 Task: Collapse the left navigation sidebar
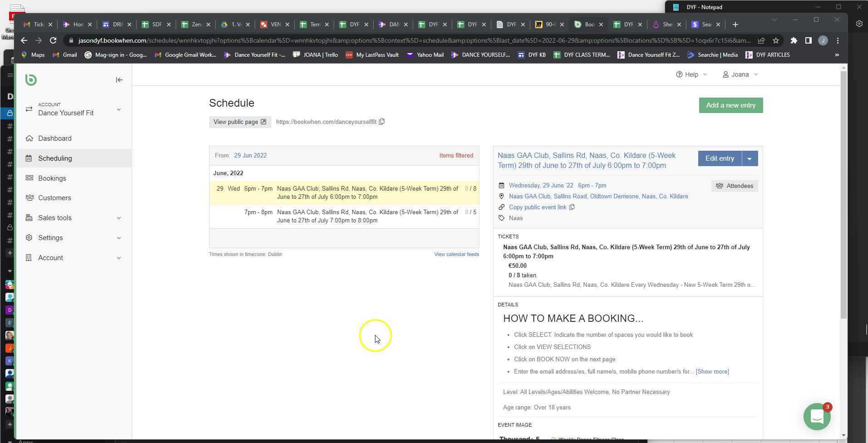click(119, 79)
